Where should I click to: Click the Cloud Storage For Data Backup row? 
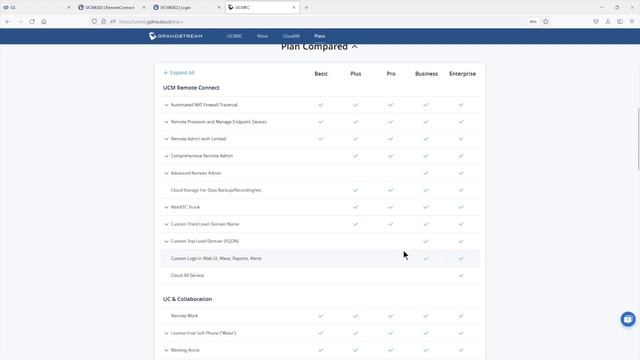coord(320,190)
